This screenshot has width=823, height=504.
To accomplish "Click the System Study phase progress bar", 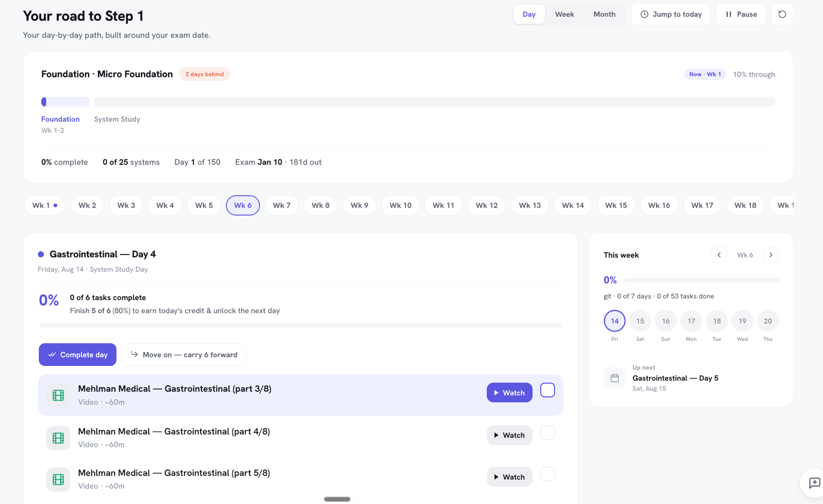I will click(x=435, y=102).
